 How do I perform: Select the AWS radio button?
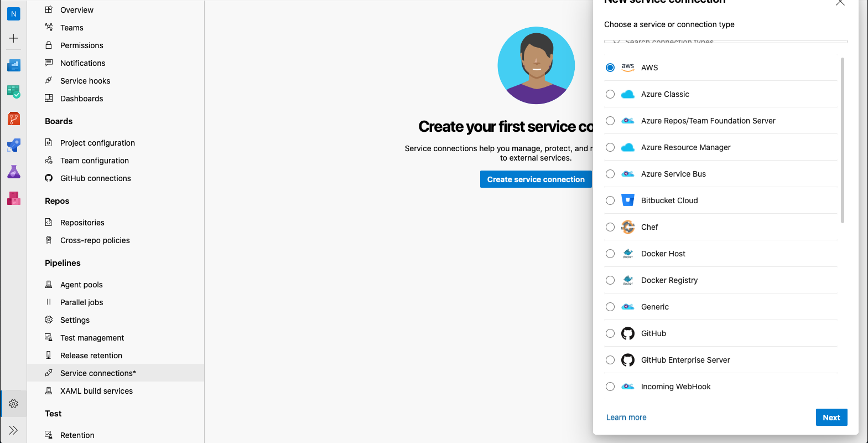(x=610, y=68)
